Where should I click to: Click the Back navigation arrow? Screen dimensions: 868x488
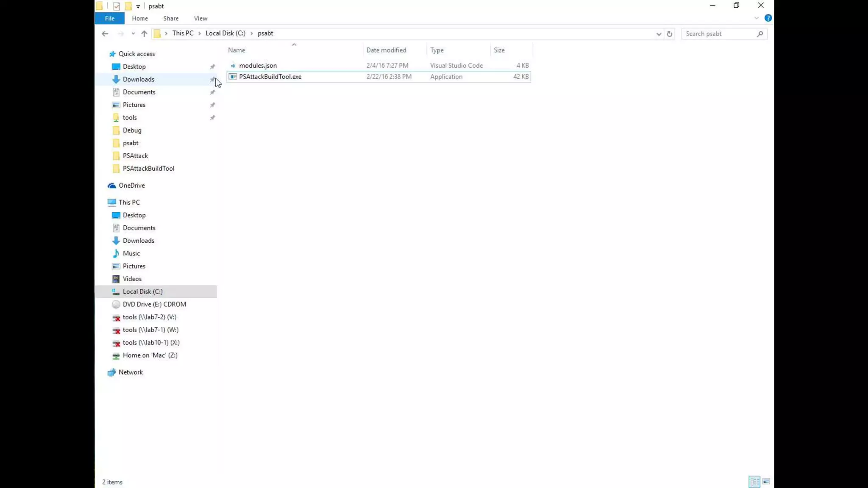click(x=105, y=33)
